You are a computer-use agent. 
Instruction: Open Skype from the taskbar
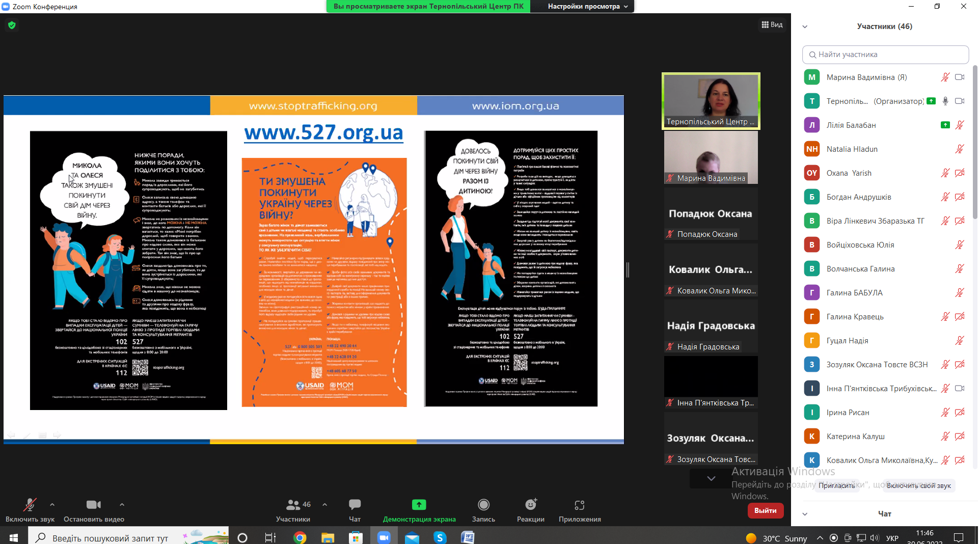pyautogui.click(x=440, y=537)
